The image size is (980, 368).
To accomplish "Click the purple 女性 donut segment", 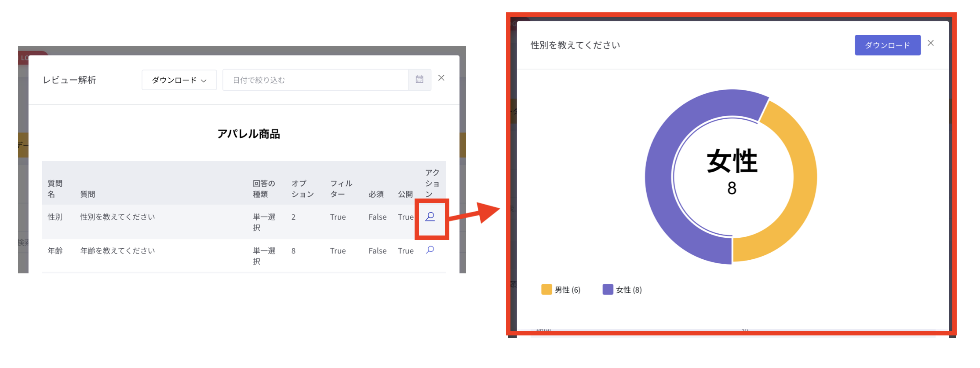I will [x=659, y=176].
